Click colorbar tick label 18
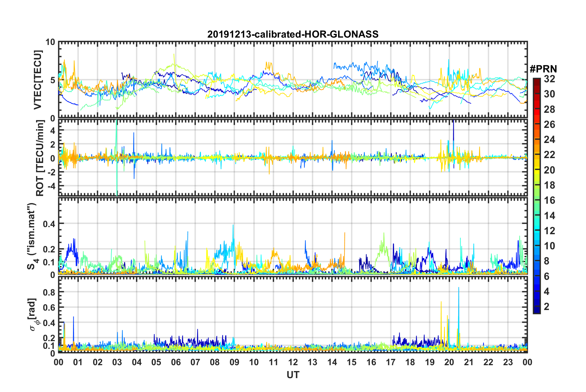 (549, 185)
